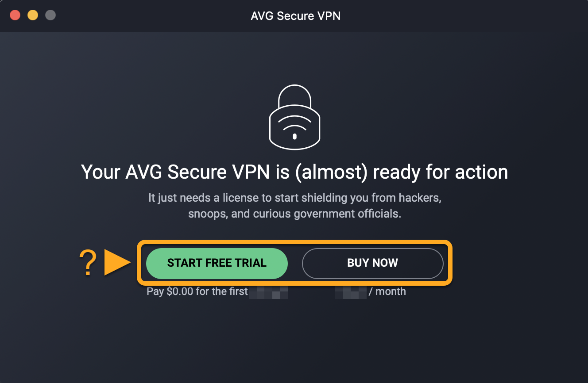Click the "ready for action" headline
Screen dimensions: 588x383
294,172
